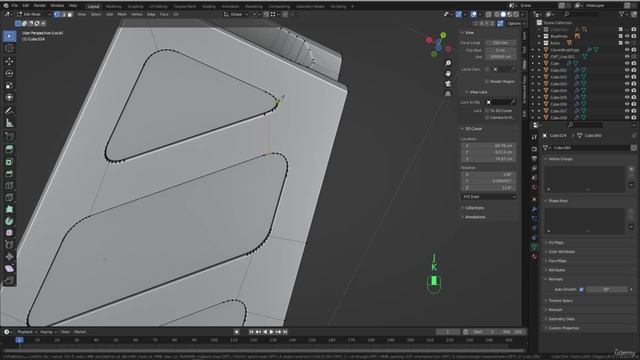This screenshot has width=640, height=360.
Task: Toggle the camera view icon in viewport
Action: click(x=448, y=84)
